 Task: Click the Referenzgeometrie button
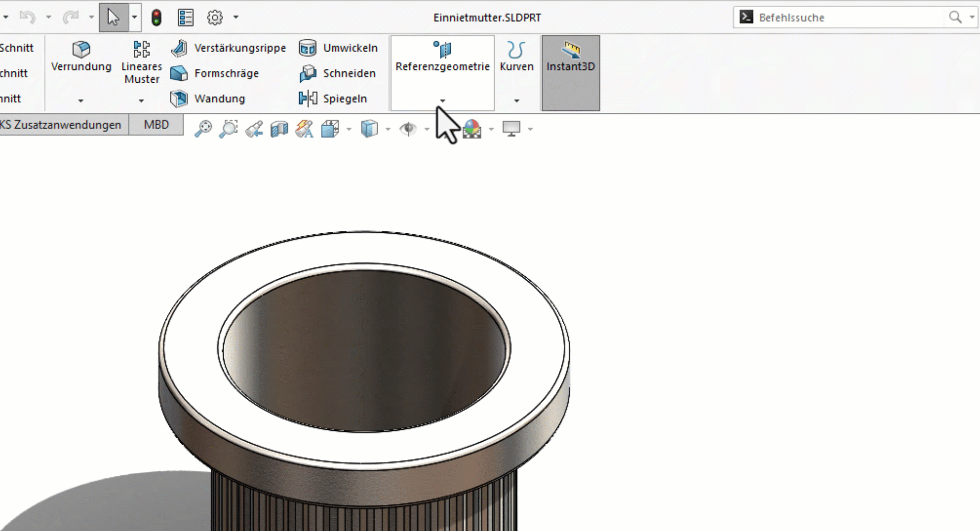pos(442,56)
